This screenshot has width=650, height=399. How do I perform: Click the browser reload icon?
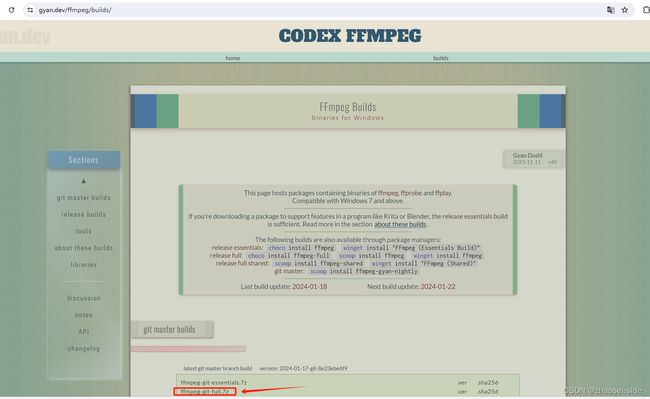[x=12, y=10]
